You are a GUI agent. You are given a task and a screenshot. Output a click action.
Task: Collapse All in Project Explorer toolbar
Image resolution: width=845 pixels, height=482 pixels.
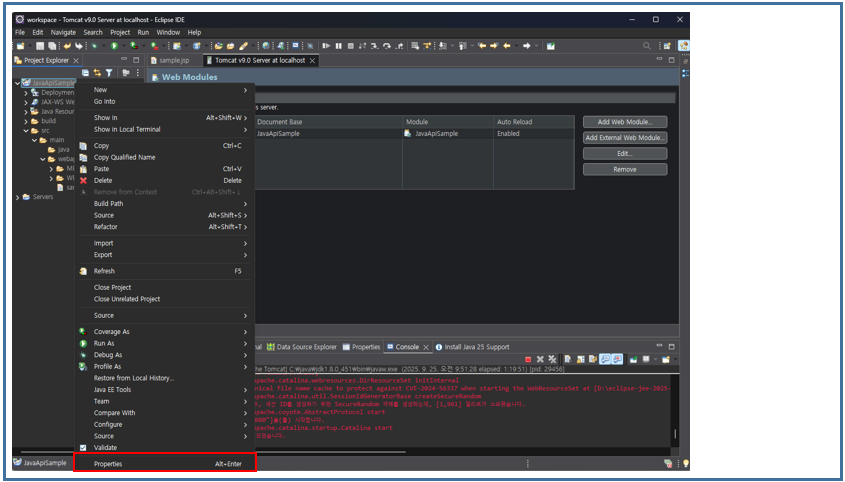[85, 72]
